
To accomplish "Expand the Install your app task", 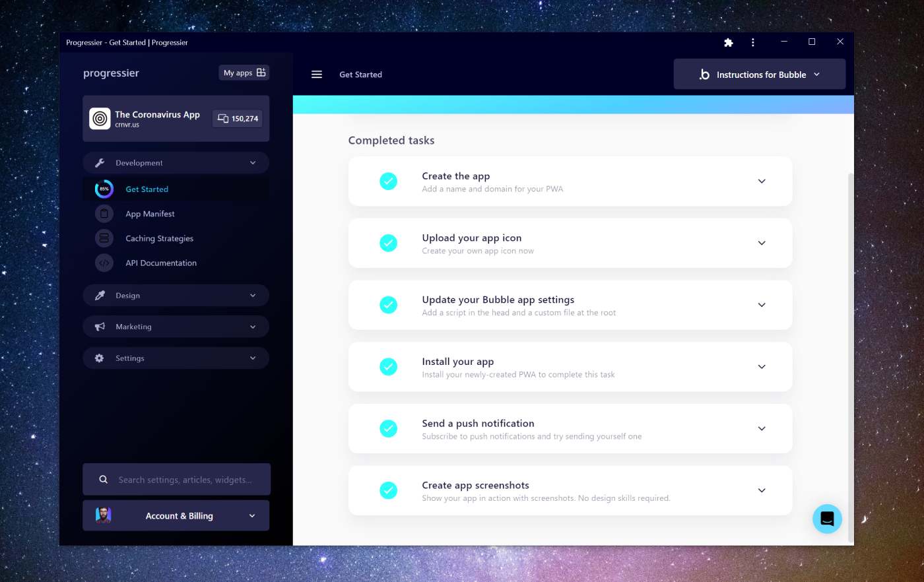I will coord(762,367).
